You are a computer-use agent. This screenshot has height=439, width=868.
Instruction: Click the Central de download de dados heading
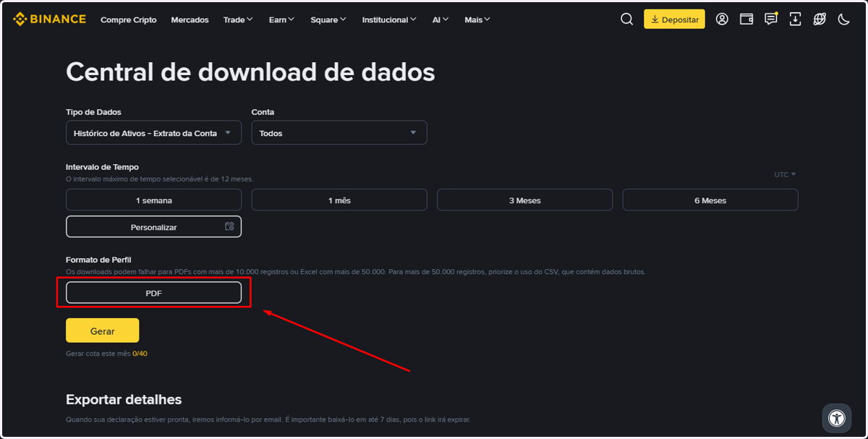[250, 72]
